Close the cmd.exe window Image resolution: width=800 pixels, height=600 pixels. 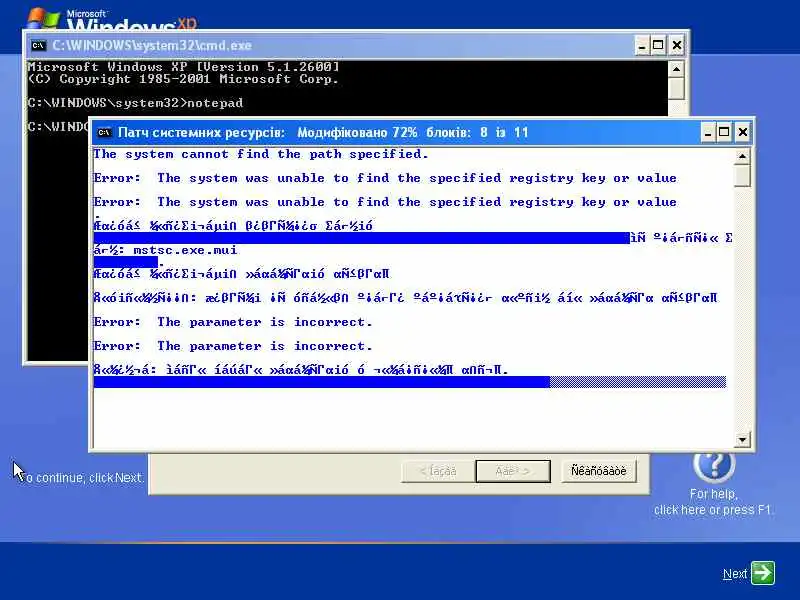point(677,46)
